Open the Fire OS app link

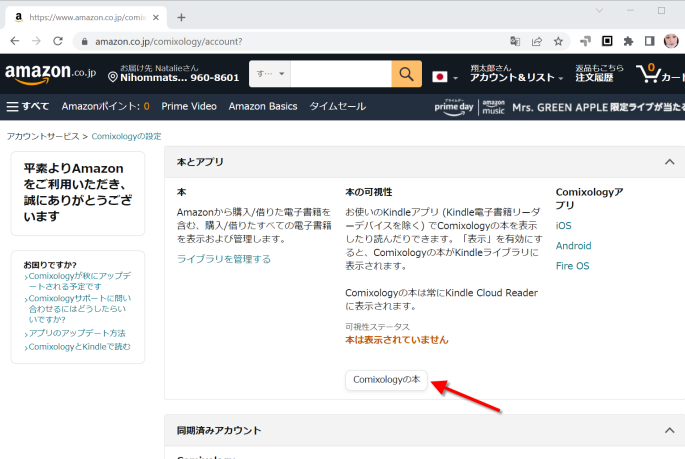point(572,266)
